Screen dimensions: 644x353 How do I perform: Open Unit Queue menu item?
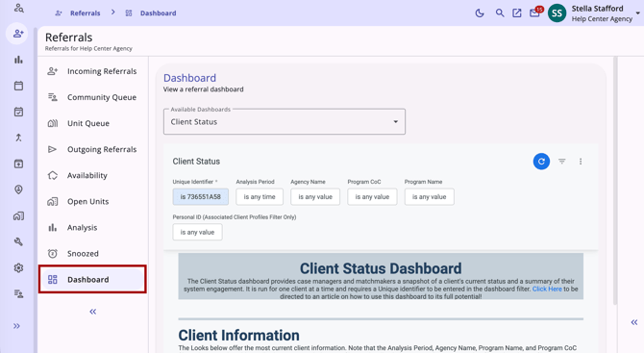coord(93,123)
